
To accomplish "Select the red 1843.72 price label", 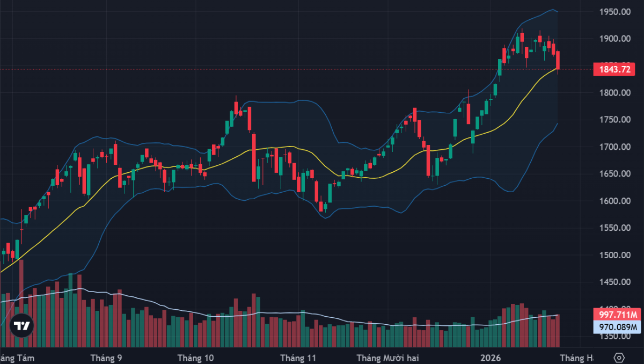I will tap(614, 69).
